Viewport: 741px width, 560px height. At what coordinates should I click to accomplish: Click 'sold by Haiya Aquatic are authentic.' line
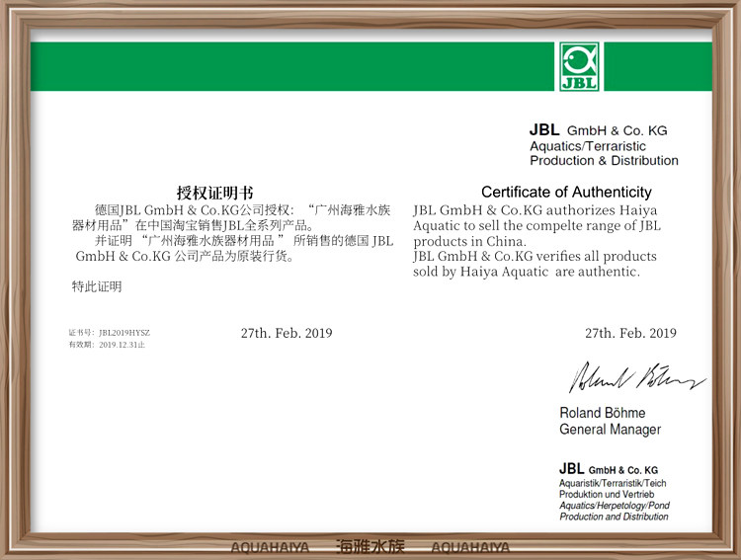(x=527, y=272)
